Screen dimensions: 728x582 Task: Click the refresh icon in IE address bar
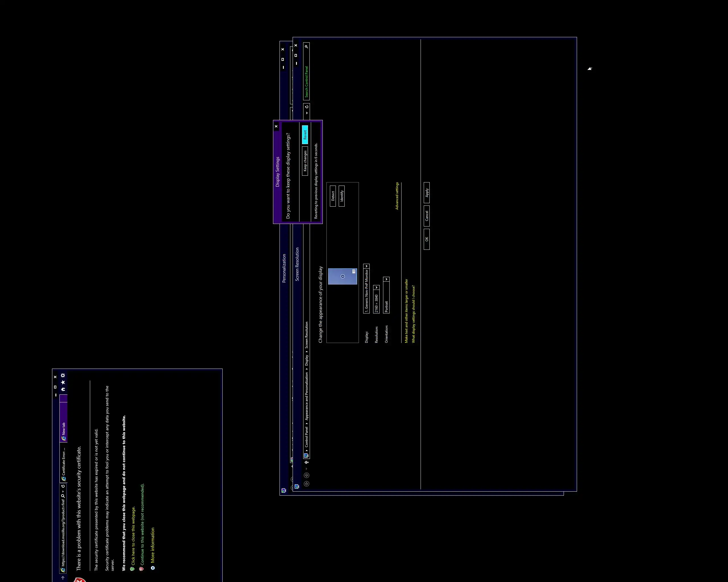click(63, 486)
